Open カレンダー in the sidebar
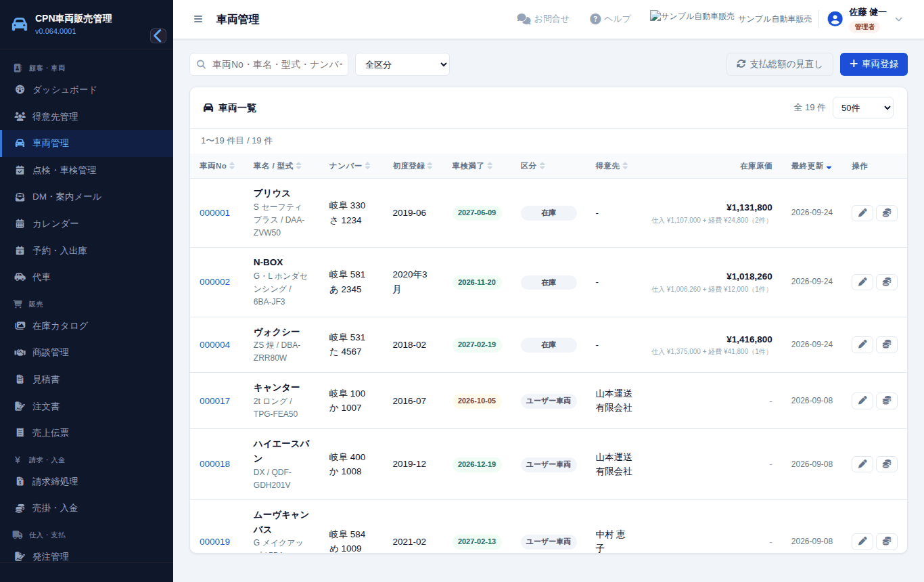The image size is (924, 582). click(x=87, y=223)
